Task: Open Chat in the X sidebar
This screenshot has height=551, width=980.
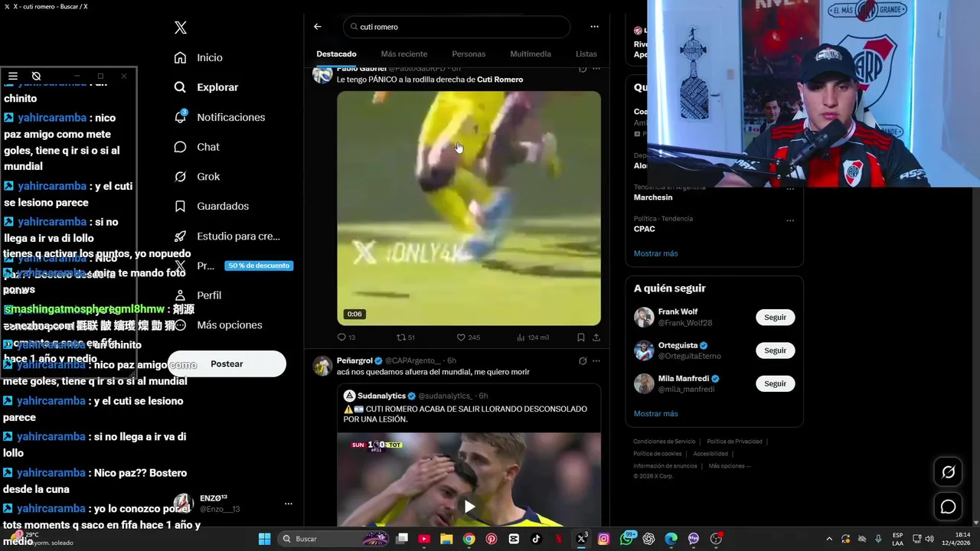Action: click(x=196, y=147)
